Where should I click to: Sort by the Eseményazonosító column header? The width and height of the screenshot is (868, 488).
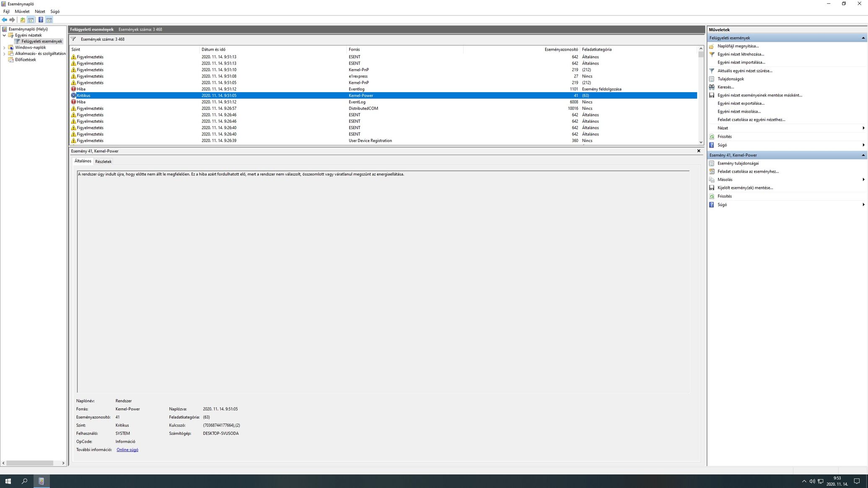[x=561, y=49]
